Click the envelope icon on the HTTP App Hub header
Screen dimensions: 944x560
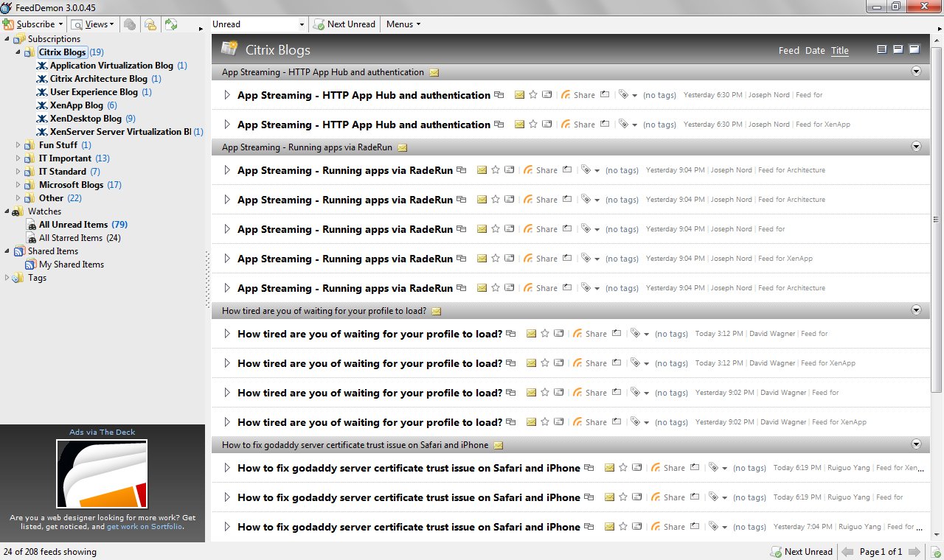[434, 72]
